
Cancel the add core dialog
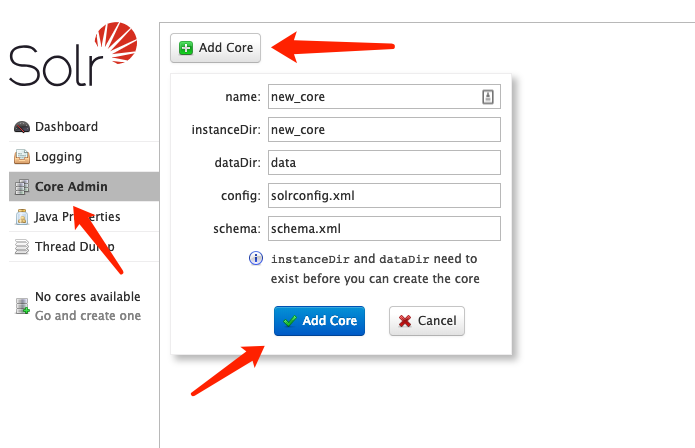427,321
